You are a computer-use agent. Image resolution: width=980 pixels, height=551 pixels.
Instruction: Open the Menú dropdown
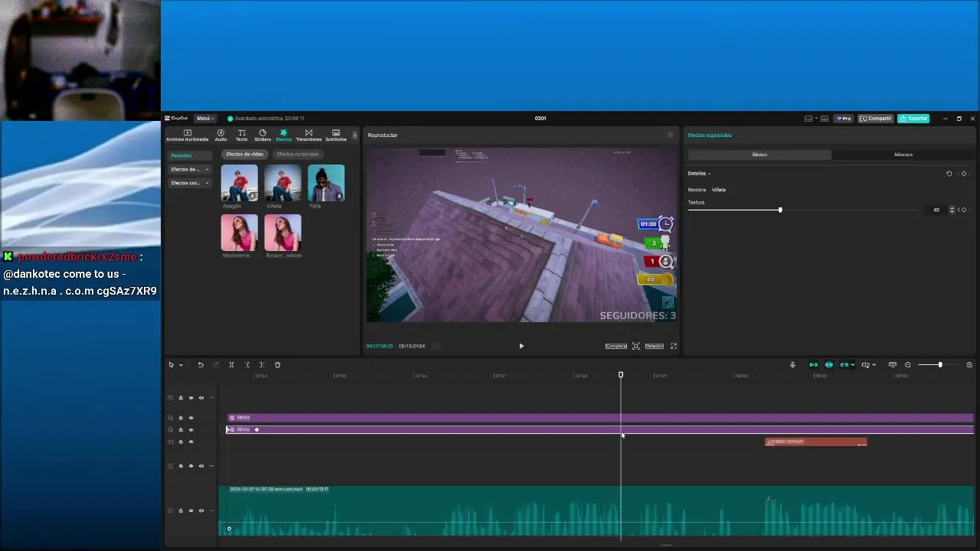pyautogui.click(x=204, y=119)
